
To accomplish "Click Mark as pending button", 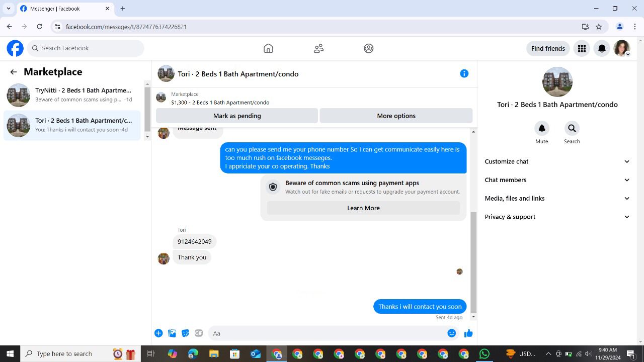I will click(x=237, y=116).
